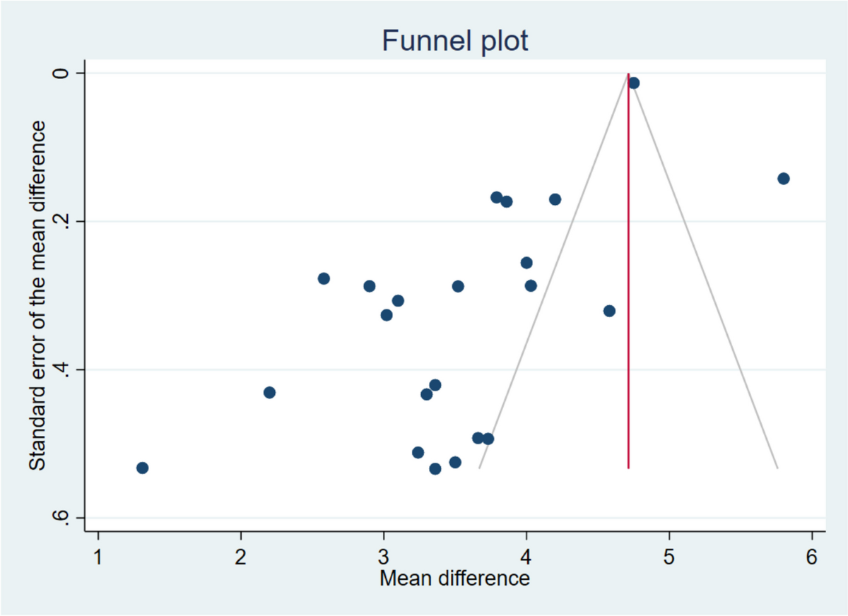Select the far-right data point near 5.8
This screenshot has height=616, width=848.
783,179
